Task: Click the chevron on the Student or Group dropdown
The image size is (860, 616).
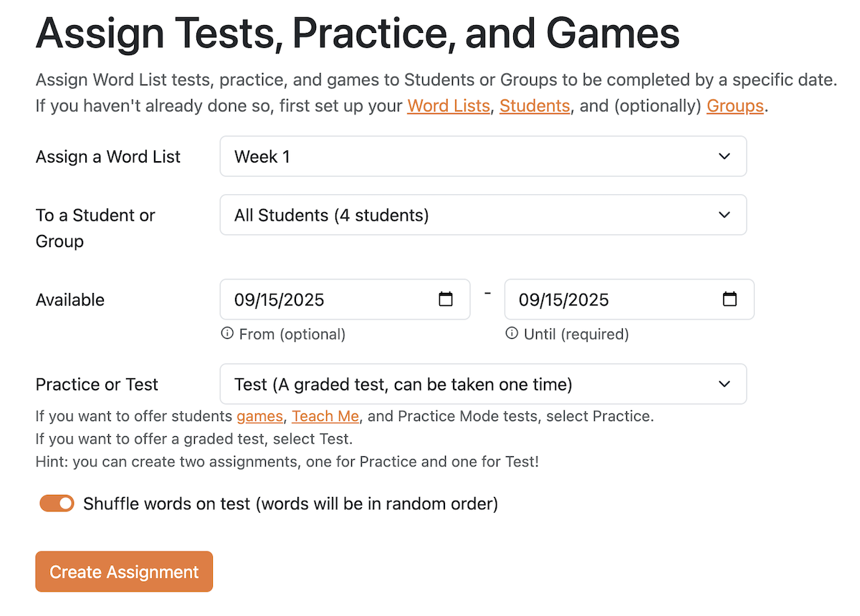Action: (724, 214)
